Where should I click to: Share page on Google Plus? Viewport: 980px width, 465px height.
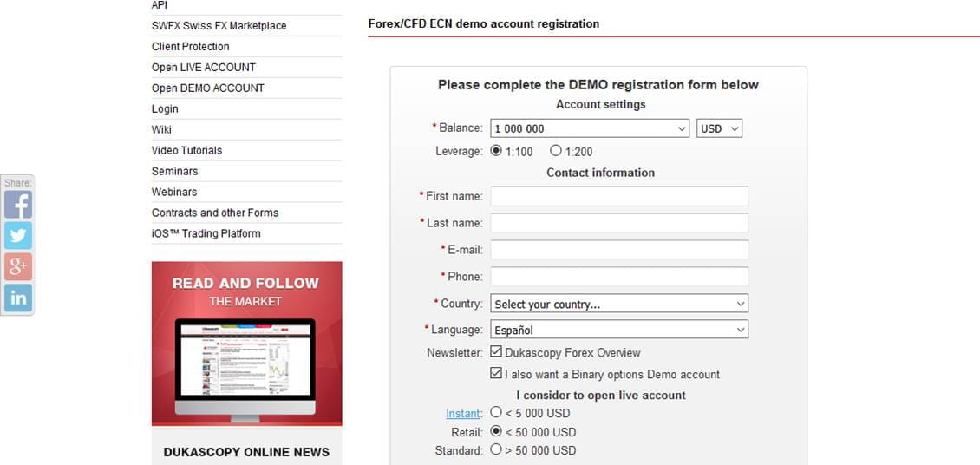pyautogui.click(x=18, y=267)
